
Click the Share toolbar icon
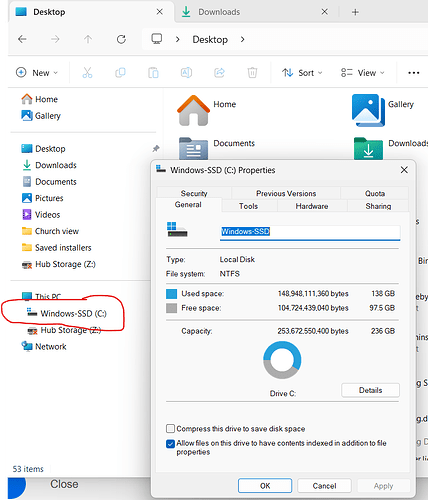pyautogui.click(x=219, y=72)
